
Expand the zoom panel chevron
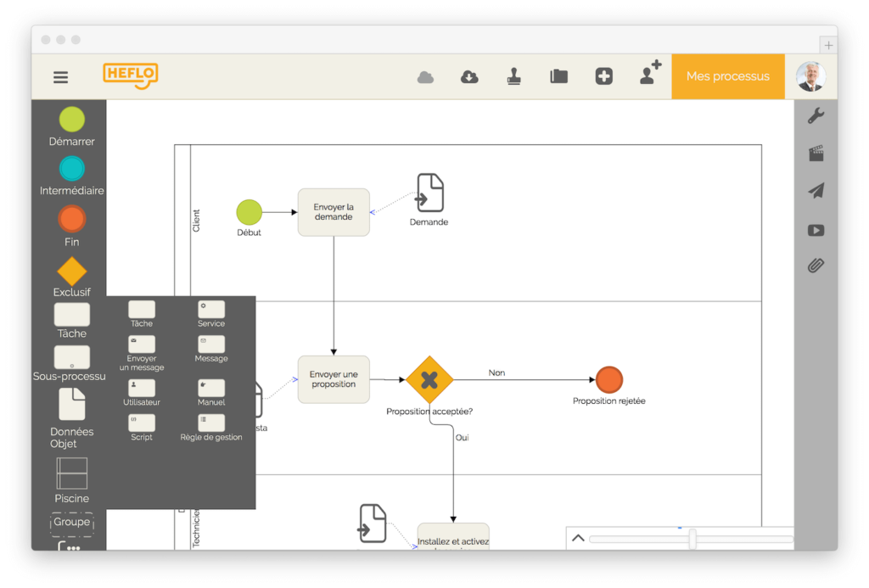578,538
